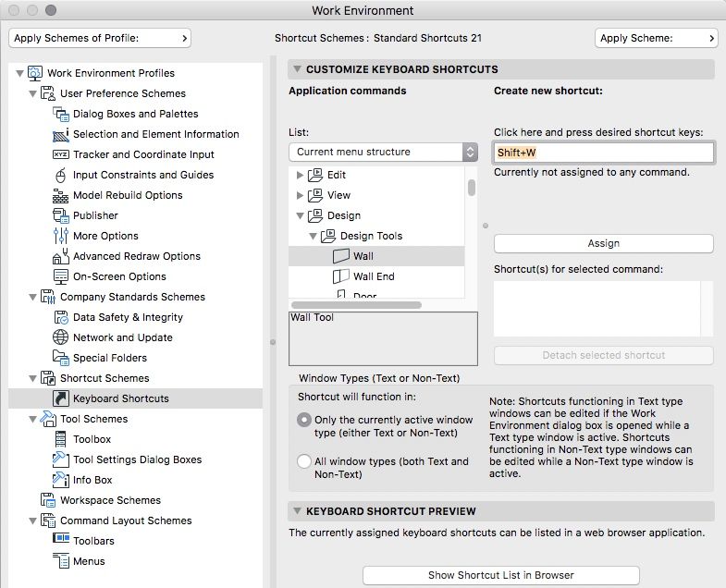Click the User Preference Schemes icon
726x588 pixels.
click(48, 93)
